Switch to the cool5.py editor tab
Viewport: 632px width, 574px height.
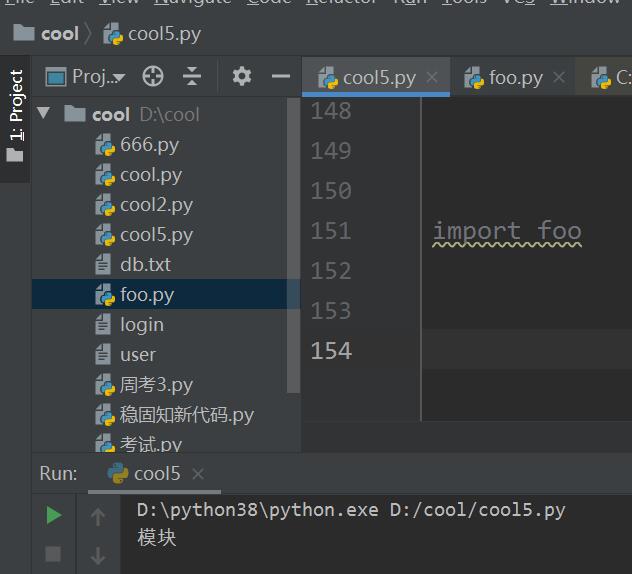click(x=375, y=77)
